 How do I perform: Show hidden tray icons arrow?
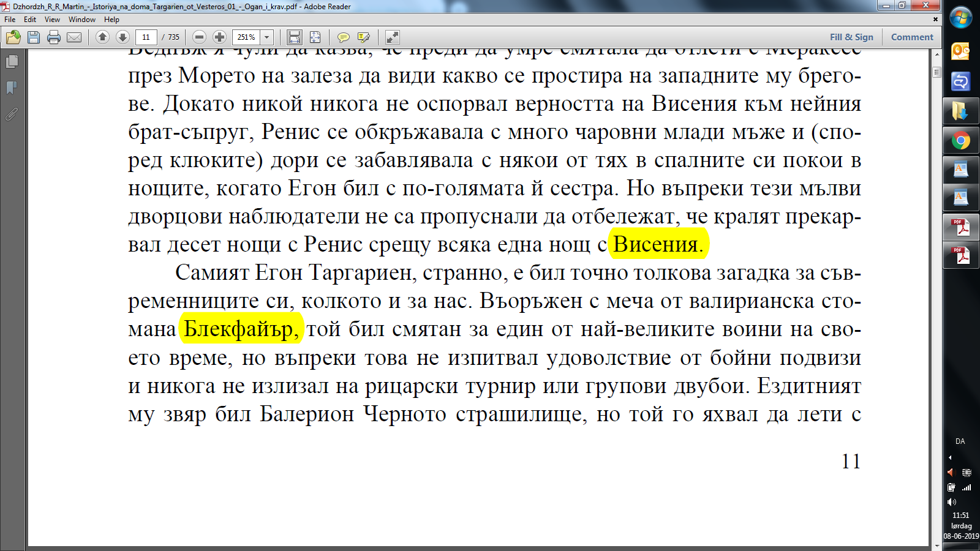[950, 457]
